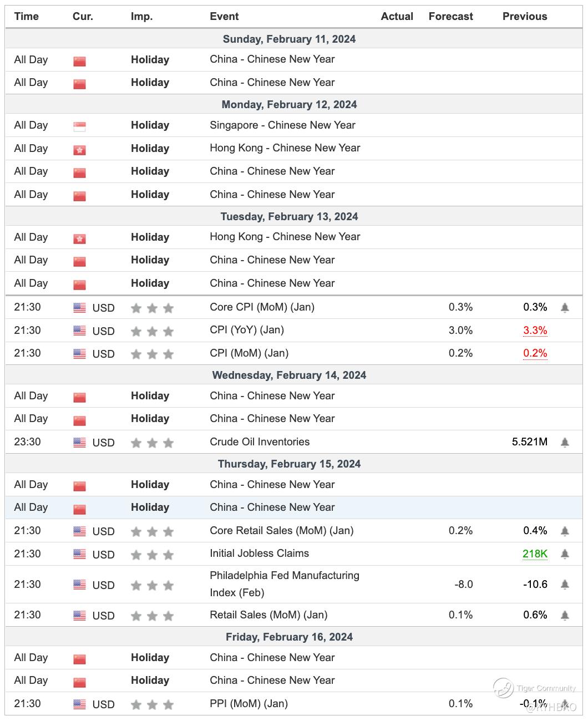The width and height of the screenshot is (588, 721).
Task: Click the alert bell for Core CPI (MoM)
Action: tap(565, 308)
